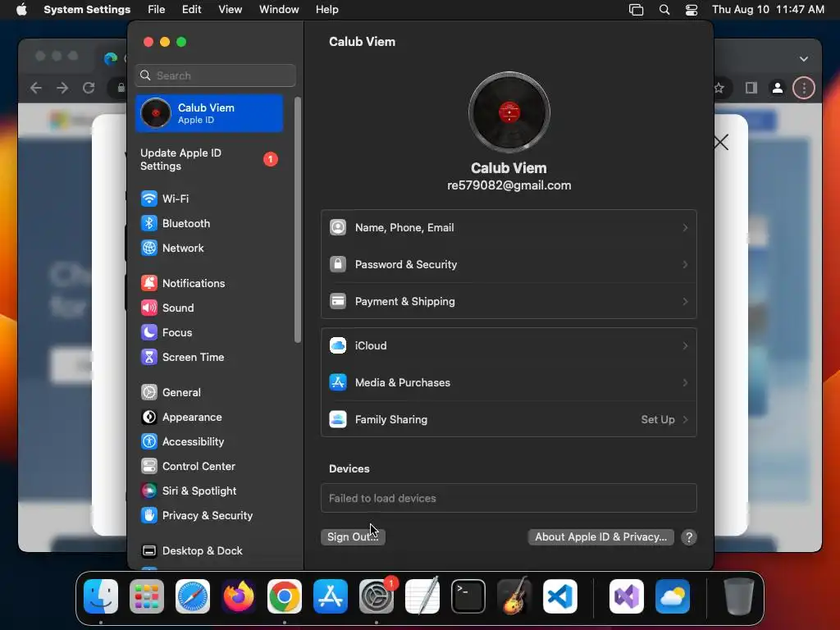Launch Safari from the Dock

click(193, 596)
